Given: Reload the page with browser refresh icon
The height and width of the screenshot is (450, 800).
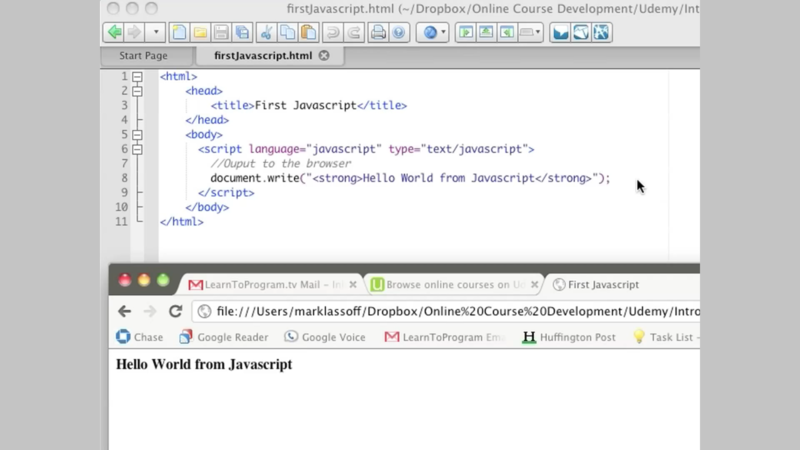Looking at the screenshot, I should 176,311.
